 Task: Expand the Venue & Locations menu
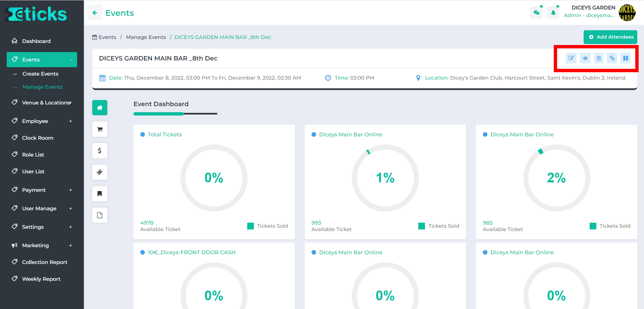point(71,103)
